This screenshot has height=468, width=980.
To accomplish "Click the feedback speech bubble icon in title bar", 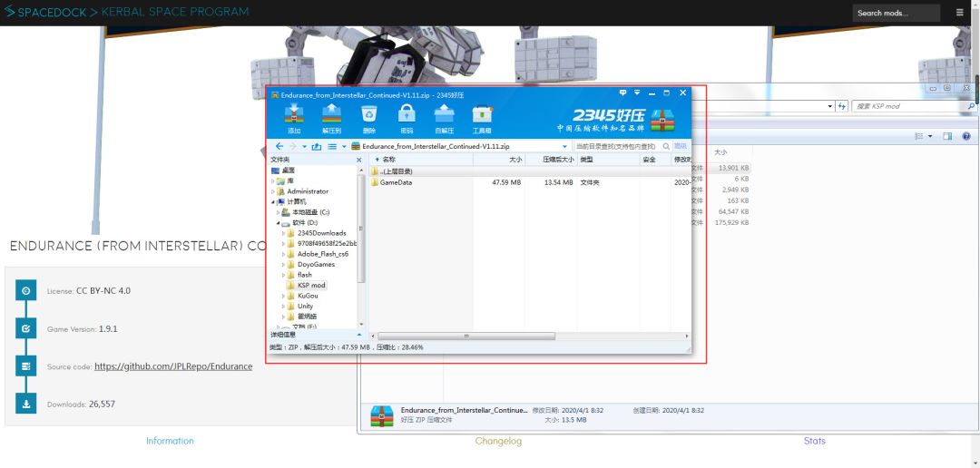I will [x=622, y=93].
